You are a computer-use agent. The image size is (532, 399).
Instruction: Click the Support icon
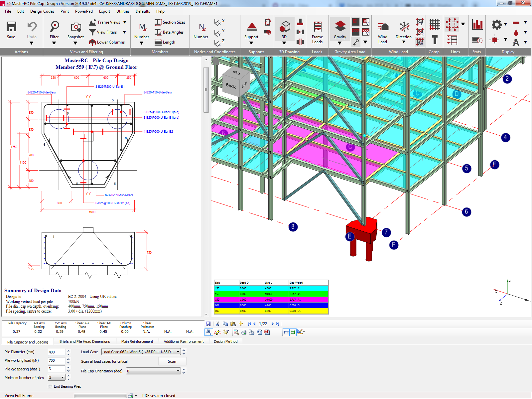252,27
